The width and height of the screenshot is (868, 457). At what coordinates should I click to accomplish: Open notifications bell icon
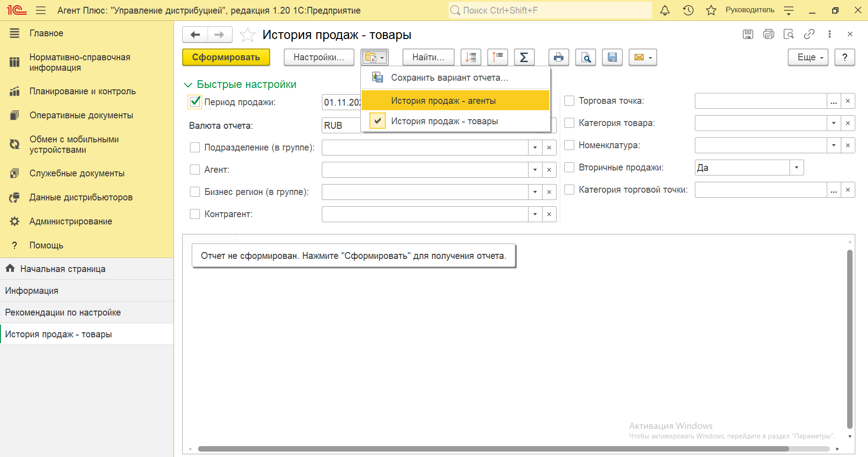tap(665, 10)
